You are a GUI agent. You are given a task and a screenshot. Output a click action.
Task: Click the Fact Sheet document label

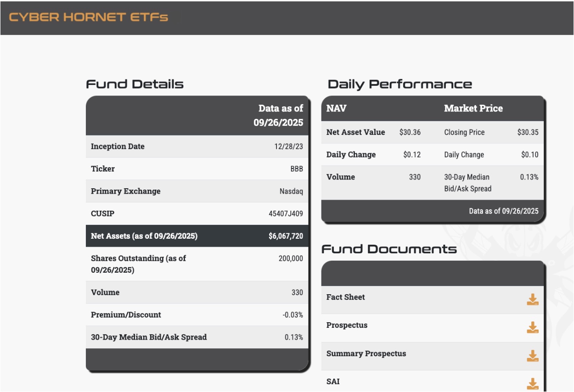click(345, 297)
